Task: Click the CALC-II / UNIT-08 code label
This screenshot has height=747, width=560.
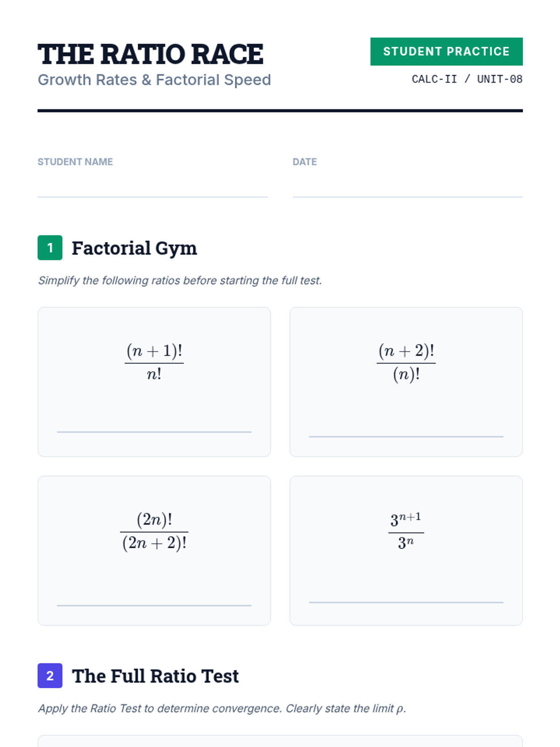Action: [x=467, y=79]
